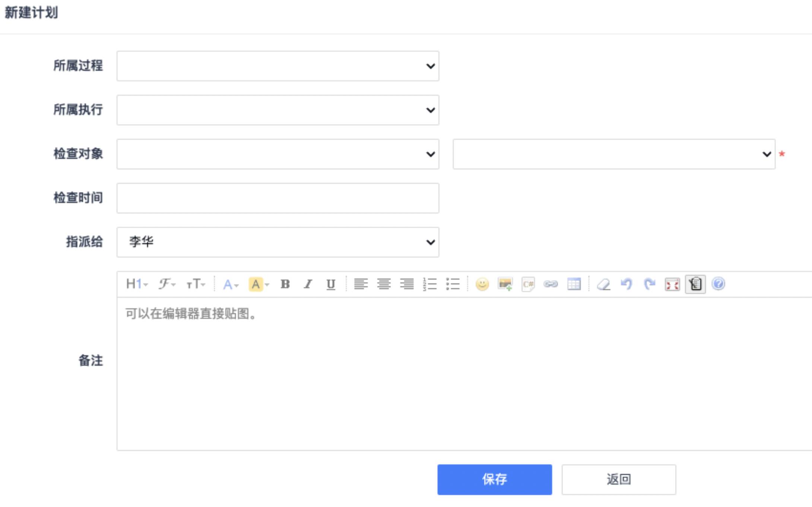Click the redo arrow icon
The width and height of the screenshot is (812, 507).
click(649, 284)
